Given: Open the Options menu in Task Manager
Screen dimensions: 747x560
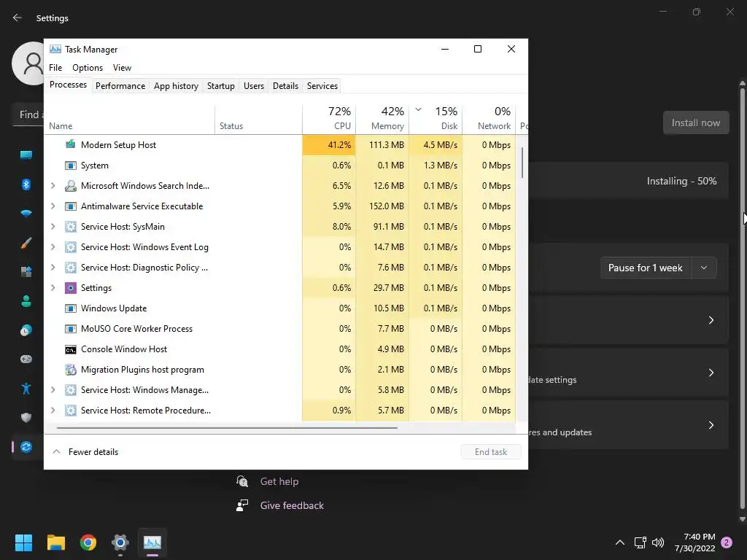Looking at the screenshot, I should click(88, 68).
